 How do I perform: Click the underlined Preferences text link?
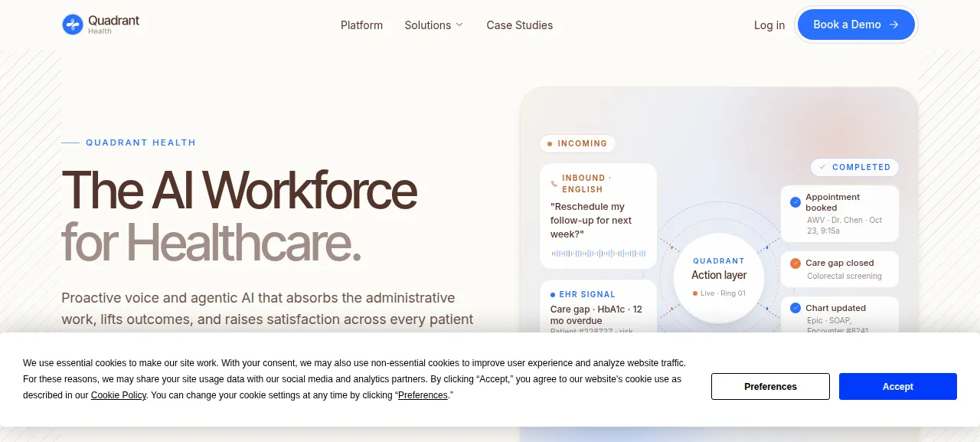(423, 395)
